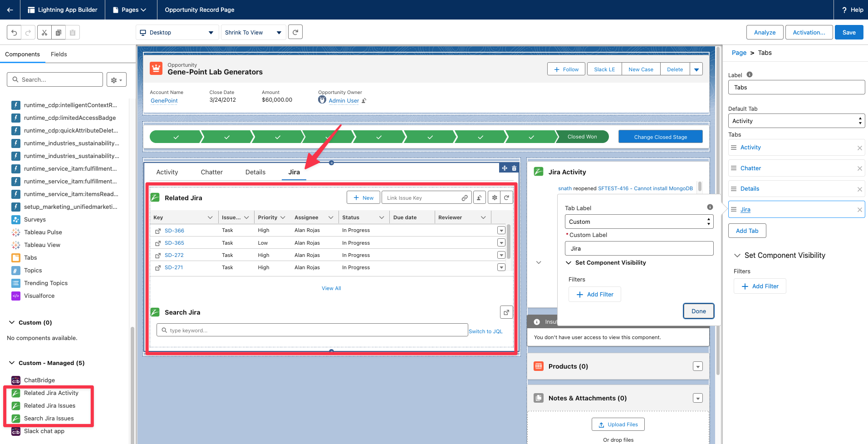Click the Activation... button
Viewport: 868px width, 444px height.
[809, 32]
